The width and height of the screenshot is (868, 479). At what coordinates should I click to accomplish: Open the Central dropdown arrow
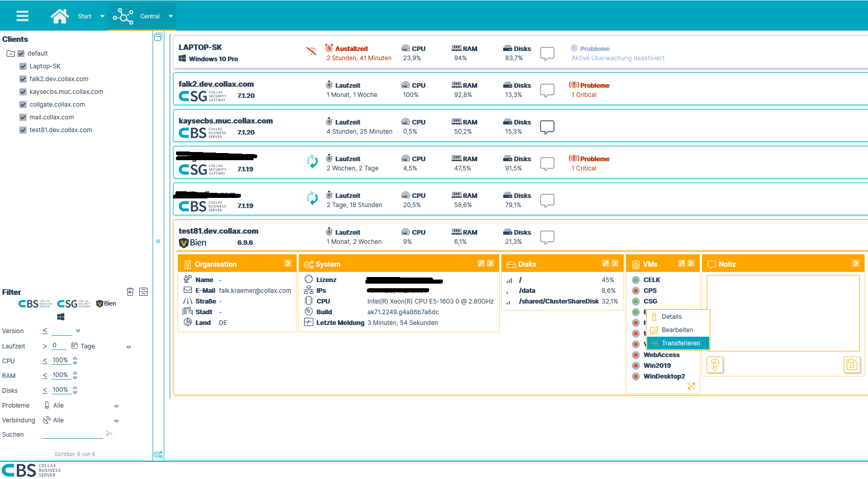170,16
